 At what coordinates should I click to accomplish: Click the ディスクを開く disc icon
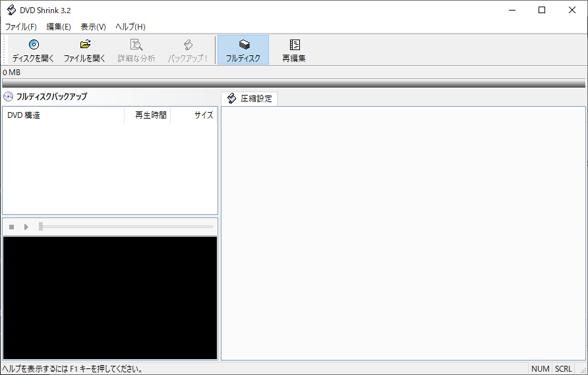[34, 45]
